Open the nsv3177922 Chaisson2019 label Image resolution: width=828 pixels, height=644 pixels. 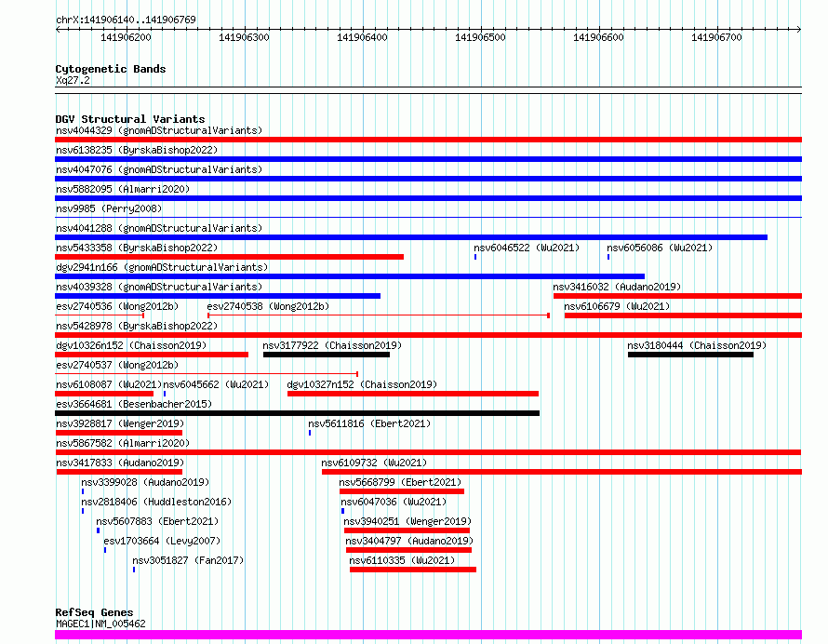(332, 345)
